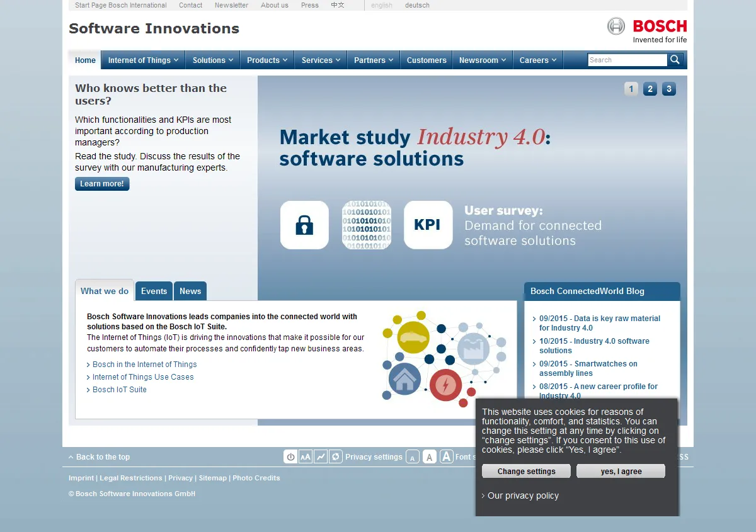Image resolution: width=756 pixels, height=532 pixels.
Task: Open the Photo Credits footer link
Action: click(x=256, y=478)
